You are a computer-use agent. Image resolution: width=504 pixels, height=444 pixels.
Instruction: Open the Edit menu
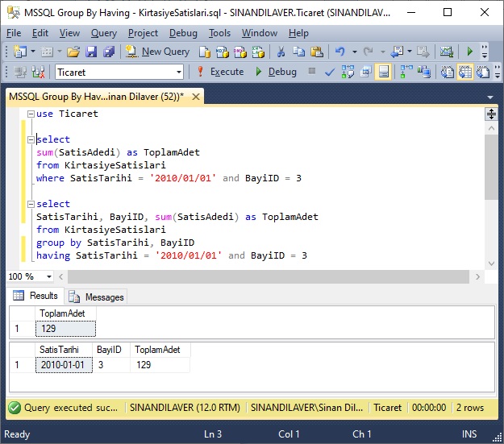pyautogui.click(x=40, y=33)
